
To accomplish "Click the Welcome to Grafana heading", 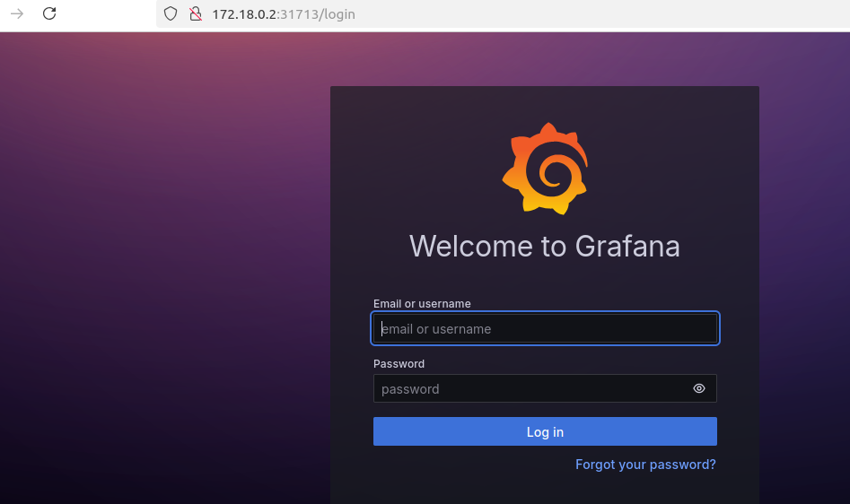I will [544, 247].
